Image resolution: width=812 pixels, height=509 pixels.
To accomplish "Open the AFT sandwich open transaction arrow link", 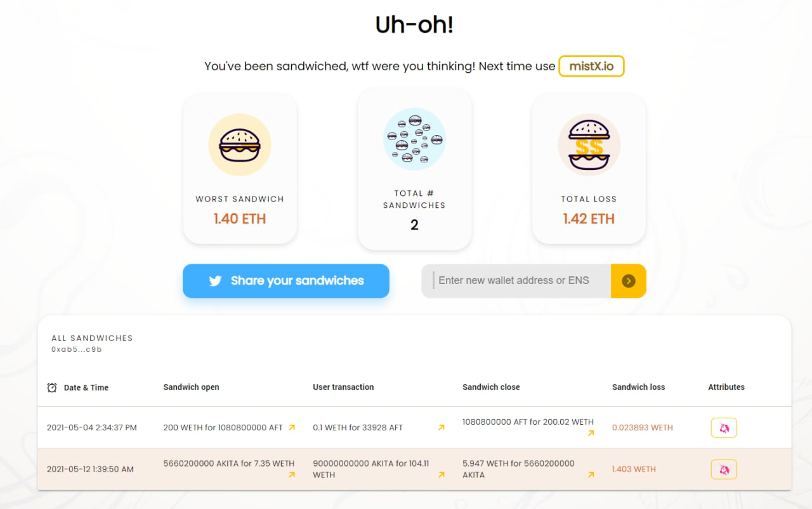I will [292, 427].
